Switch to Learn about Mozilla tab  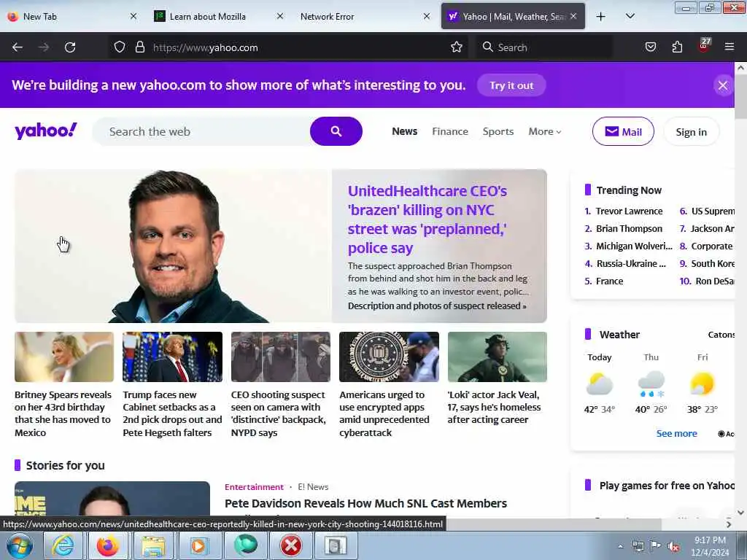(x=218, y=17)
